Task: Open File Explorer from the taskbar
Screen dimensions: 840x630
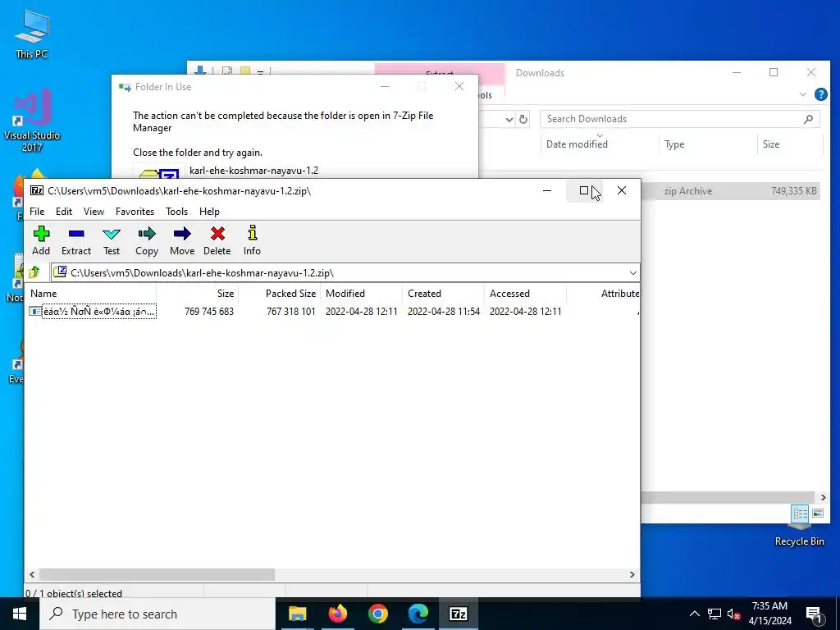Action: [297, 614]
